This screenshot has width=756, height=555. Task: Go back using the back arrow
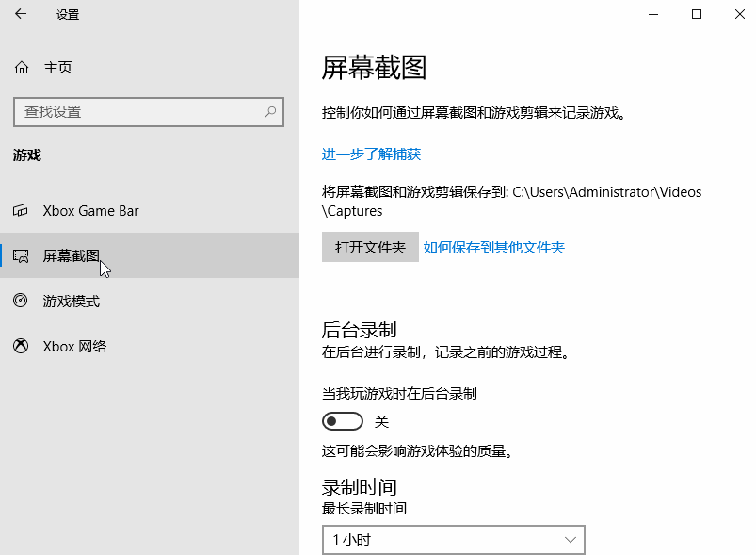21,14
